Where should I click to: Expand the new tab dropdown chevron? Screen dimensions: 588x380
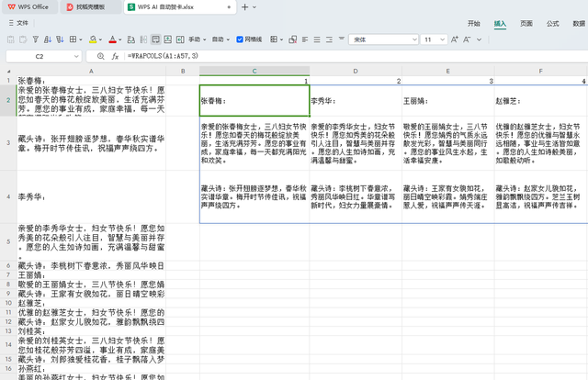[x=254, y=7]
